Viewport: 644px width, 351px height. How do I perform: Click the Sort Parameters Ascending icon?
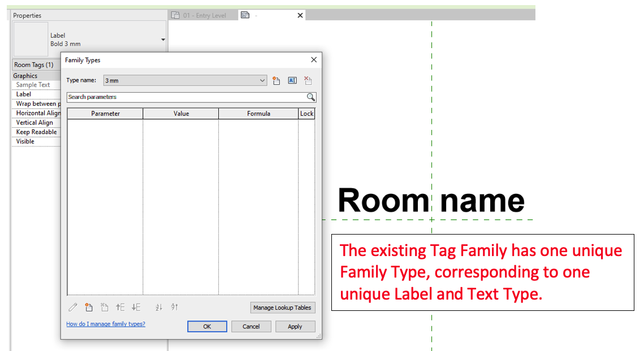159,307
